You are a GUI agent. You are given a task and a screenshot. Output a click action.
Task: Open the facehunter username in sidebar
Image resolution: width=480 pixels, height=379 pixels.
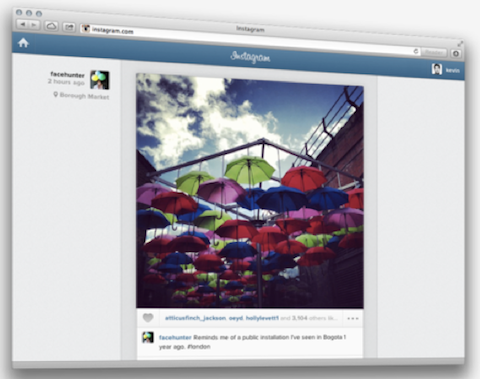point(67,74)
